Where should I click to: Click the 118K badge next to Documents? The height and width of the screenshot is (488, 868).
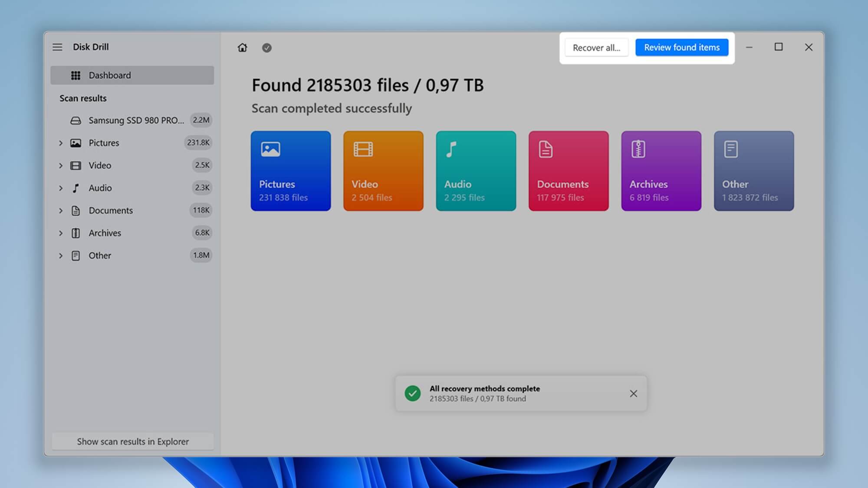pos(201,210)
